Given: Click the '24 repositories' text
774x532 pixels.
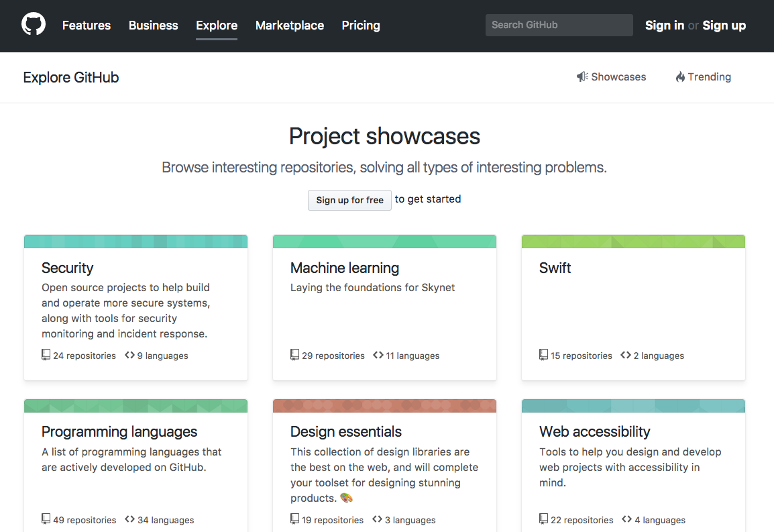Looking at the screenshot, I should coord(85,356).
